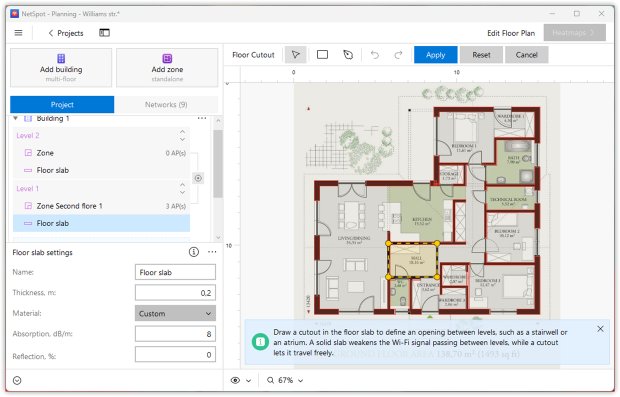Click the project tree scrollbar thumb
This screenshot has height=397, width=620.
218,164
